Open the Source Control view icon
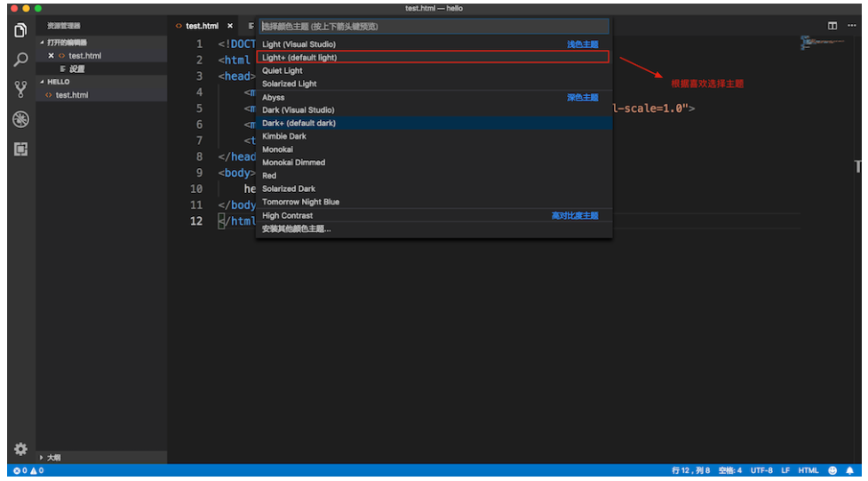Screen dimensions: 868x481 coord(20,89)
